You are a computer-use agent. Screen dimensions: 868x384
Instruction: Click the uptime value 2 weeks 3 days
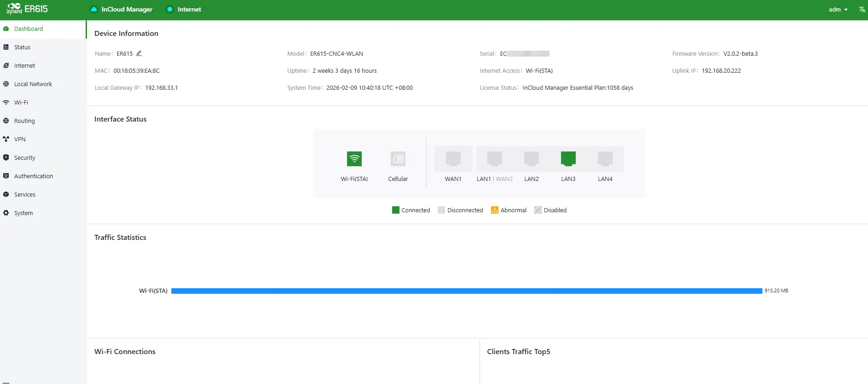tap(344, 70)
